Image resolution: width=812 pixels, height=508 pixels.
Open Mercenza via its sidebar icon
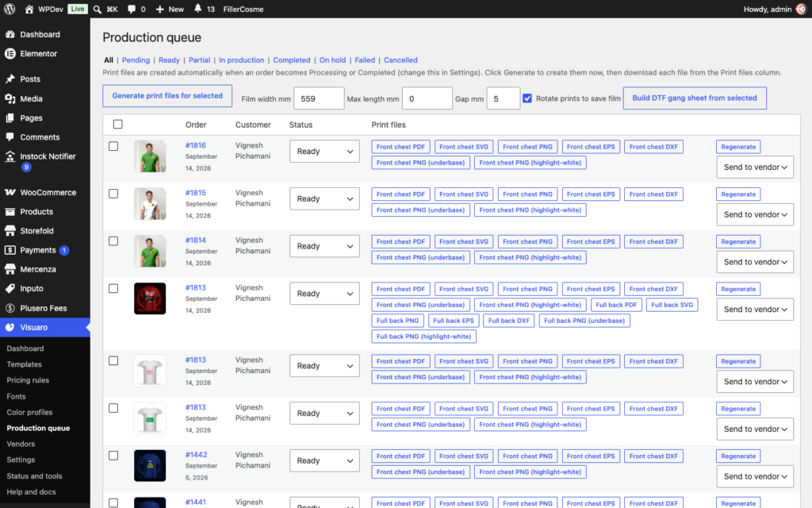(x=10, y=269)
